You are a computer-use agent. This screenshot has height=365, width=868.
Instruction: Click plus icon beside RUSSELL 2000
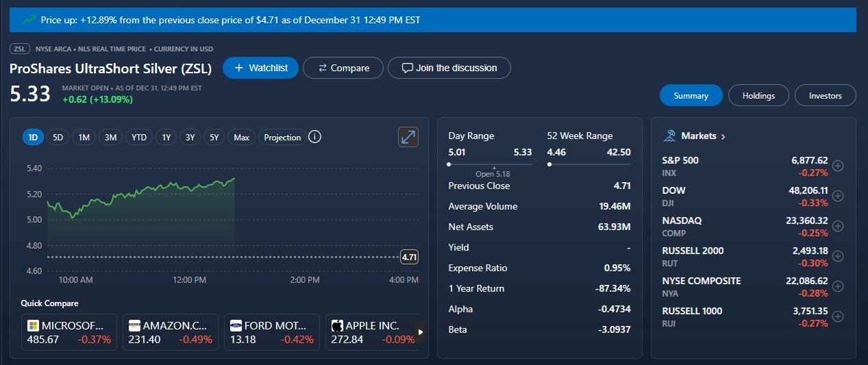tap(837, 256)
